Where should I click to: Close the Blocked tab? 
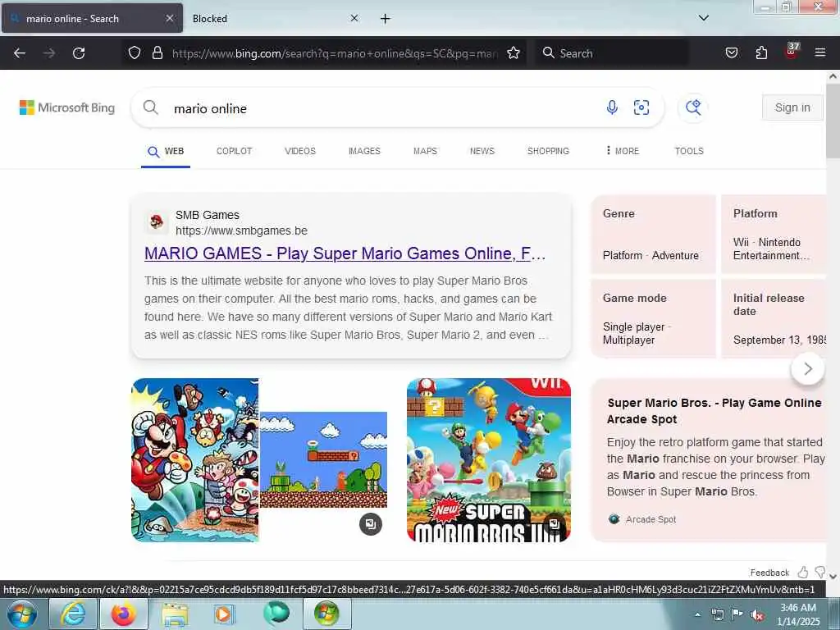pyautogui.click(x=354, y=18)
